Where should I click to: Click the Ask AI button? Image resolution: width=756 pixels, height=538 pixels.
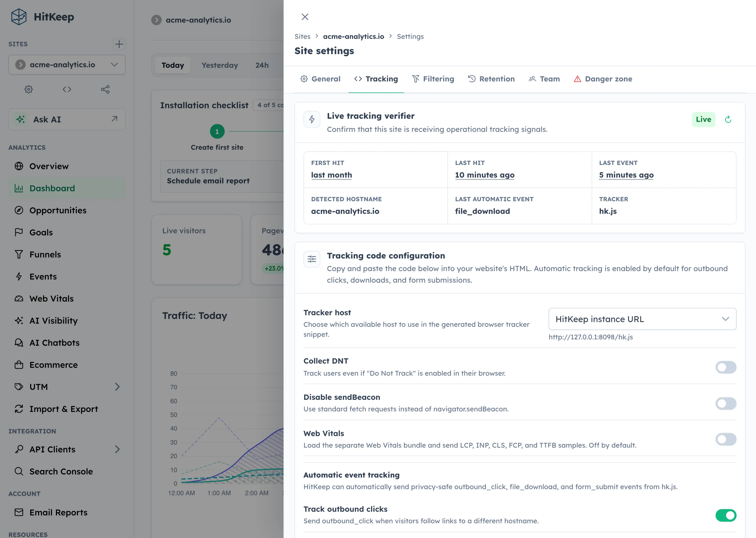pos(67,119)
